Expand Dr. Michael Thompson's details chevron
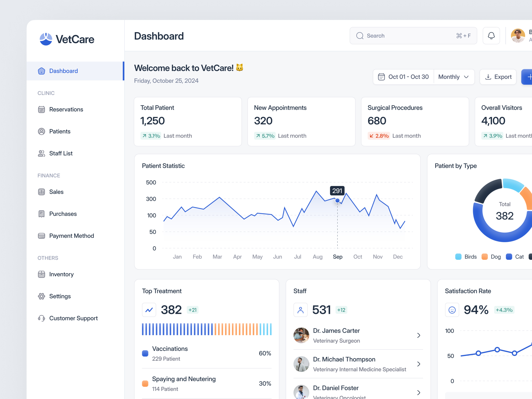Image resolution: width=532 pixels, height=399 pixels. 419,364
